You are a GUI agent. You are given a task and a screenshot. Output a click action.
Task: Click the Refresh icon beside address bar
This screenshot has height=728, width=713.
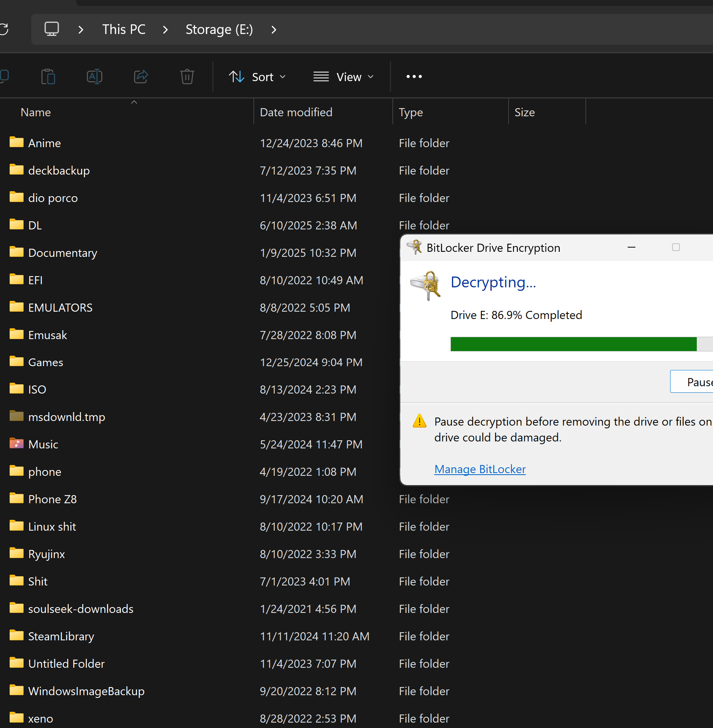pyautogui.click(x=4, y=29)
